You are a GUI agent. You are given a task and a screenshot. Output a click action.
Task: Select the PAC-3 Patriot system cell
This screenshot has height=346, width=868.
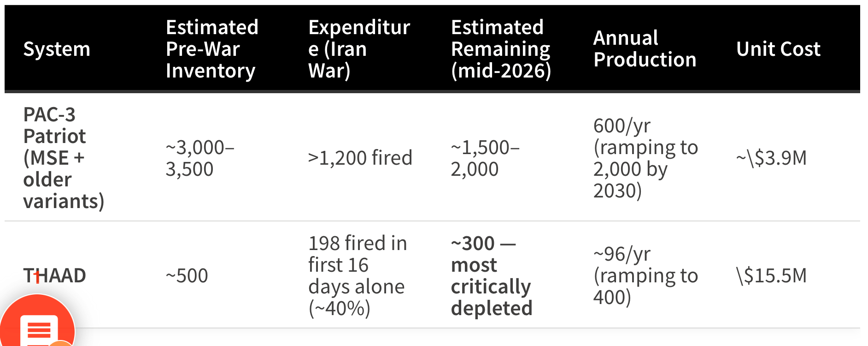coord(64,158)
